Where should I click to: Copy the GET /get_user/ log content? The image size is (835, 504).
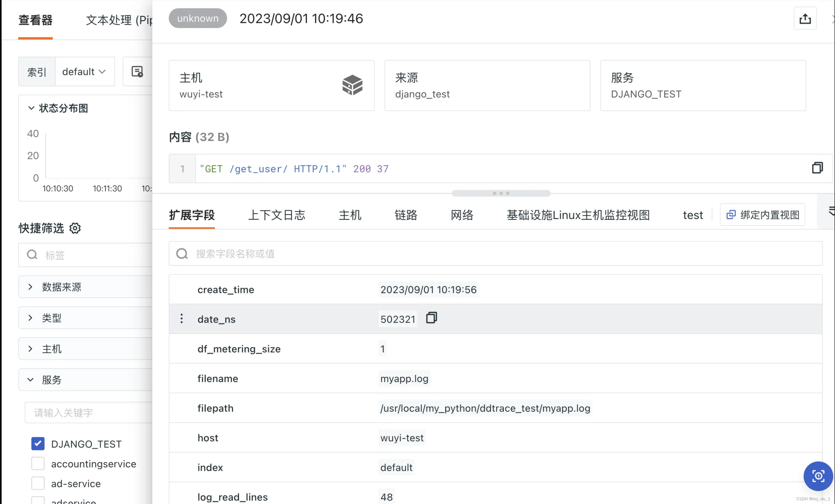pyautogui.click(x=818, y=168)
